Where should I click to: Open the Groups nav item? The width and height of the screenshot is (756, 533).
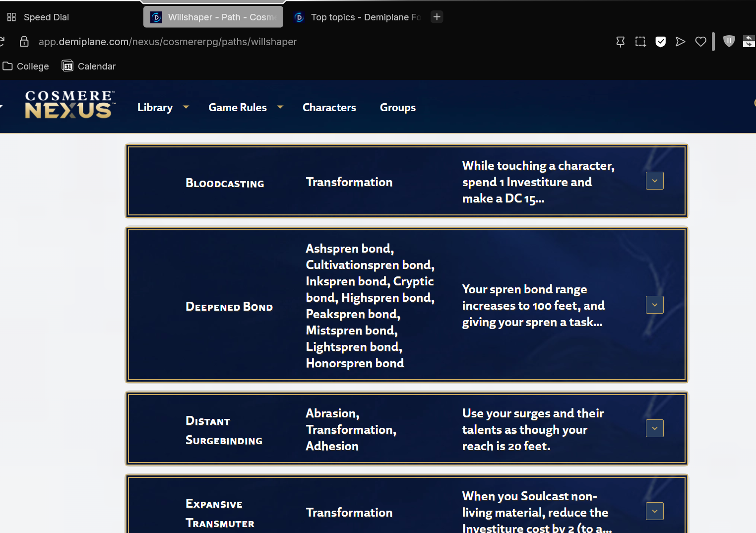(x=397, y=108)
